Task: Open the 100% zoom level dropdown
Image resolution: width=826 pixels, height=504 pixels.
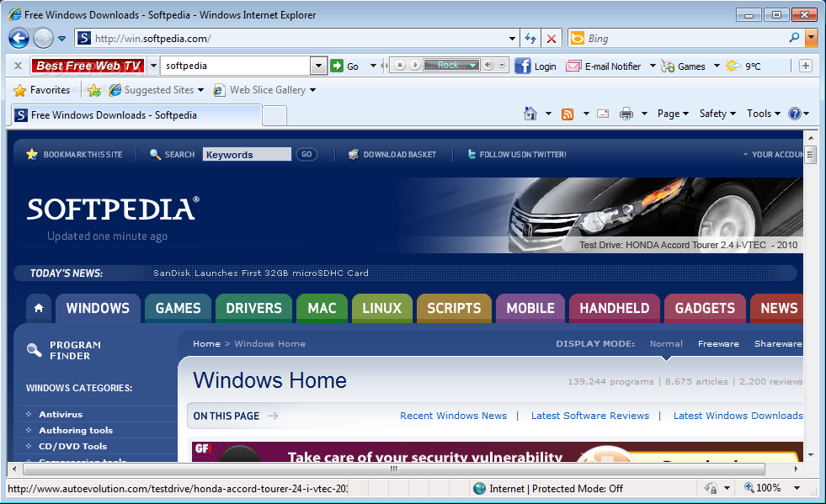Action: (797, 488)
